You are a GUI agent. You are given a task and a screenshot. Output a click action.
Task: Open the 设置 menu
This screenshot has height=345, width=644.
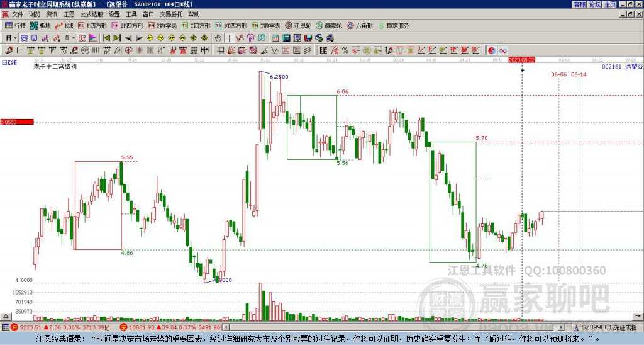coord(114,14)
